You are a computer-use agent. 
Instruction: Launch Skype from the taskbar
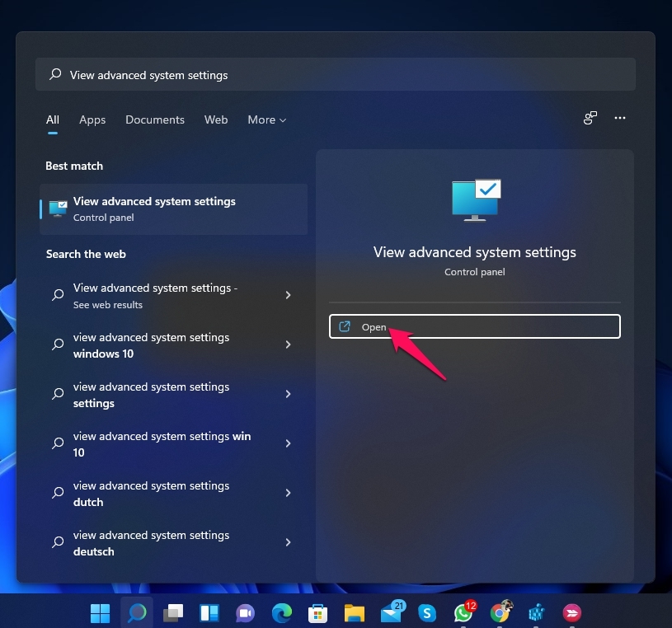coord(426,613)
